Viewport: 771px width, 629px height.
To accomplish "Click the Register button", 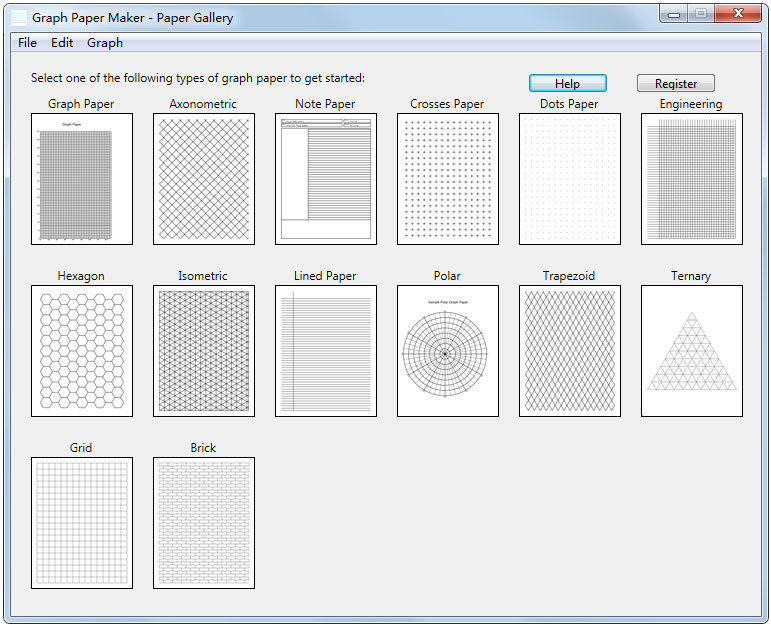I will tap(676, 83).
